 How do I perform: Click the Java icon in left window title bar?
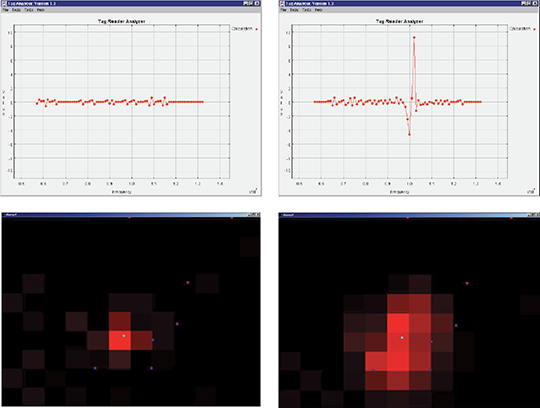pos(4,3)
